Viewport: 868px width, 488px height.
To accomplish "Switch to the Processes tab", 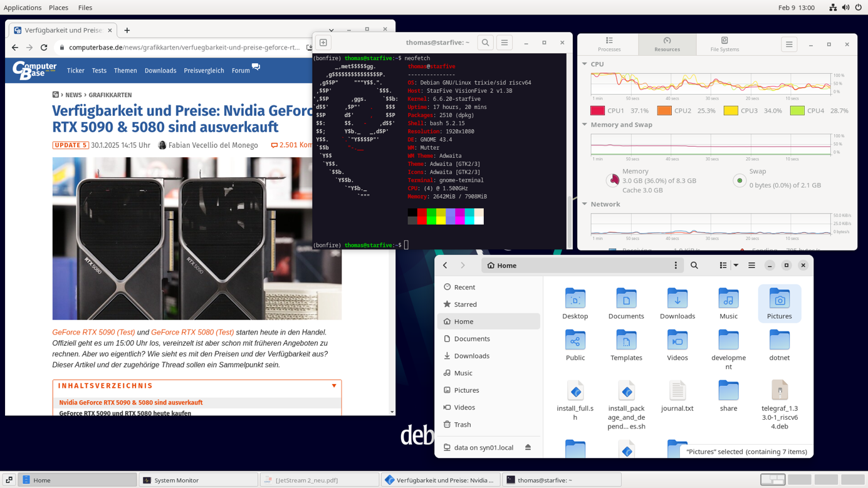I will pos(609,44).
